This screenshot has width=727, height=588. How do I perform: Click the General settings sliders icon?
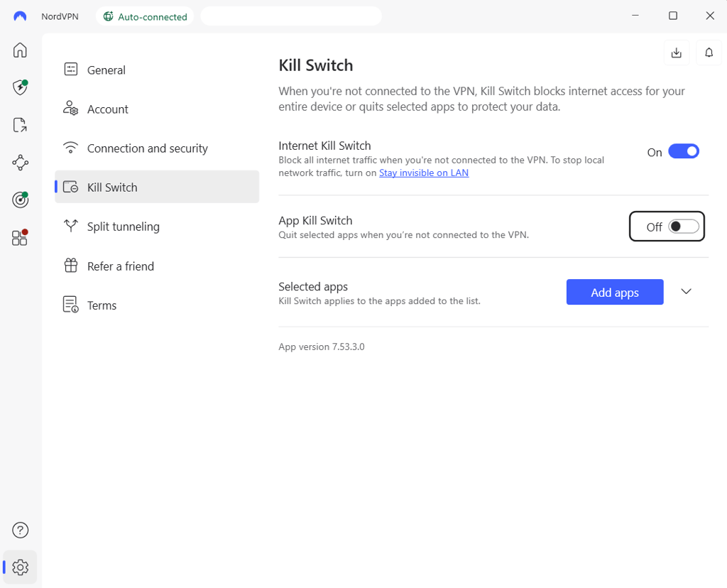tap(71, 70)
